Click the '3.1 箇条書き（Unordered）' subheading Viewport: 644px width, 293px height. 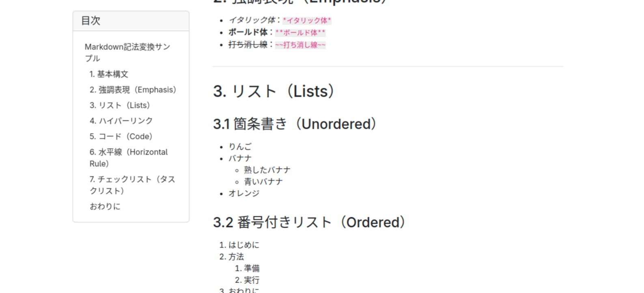[295, 124]
